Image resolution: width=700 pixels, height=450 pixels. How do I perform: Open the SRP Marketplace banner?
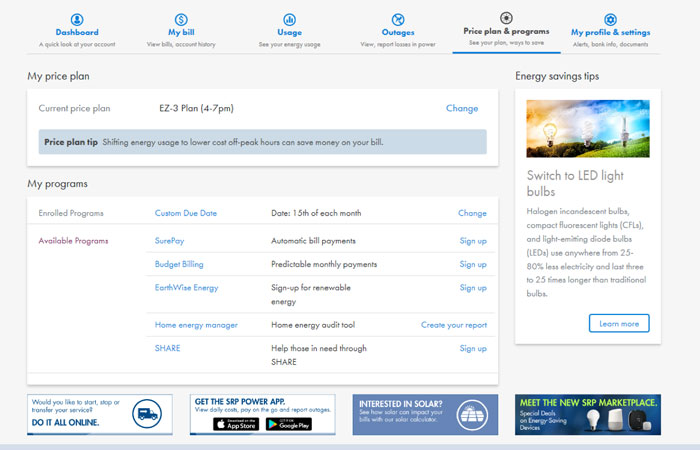pos(588,414)
